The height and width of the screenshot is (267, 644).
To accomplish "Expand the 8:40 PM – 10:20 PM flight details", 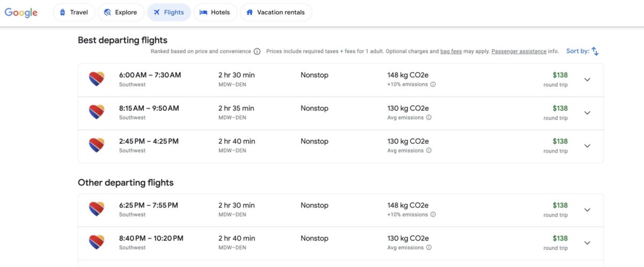I will (587, 243).
